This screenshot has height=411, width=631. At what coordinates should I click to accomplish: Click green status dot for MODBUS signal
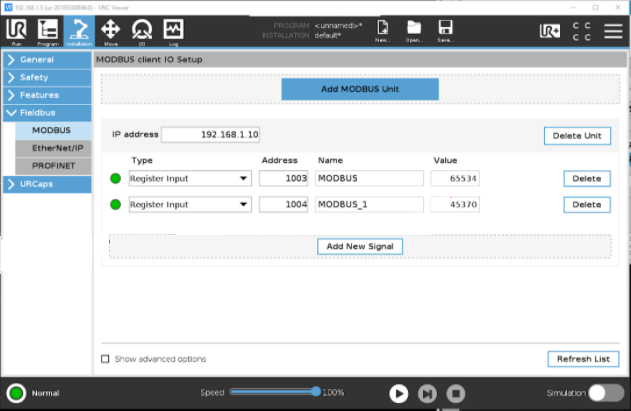tap(115, 178)
